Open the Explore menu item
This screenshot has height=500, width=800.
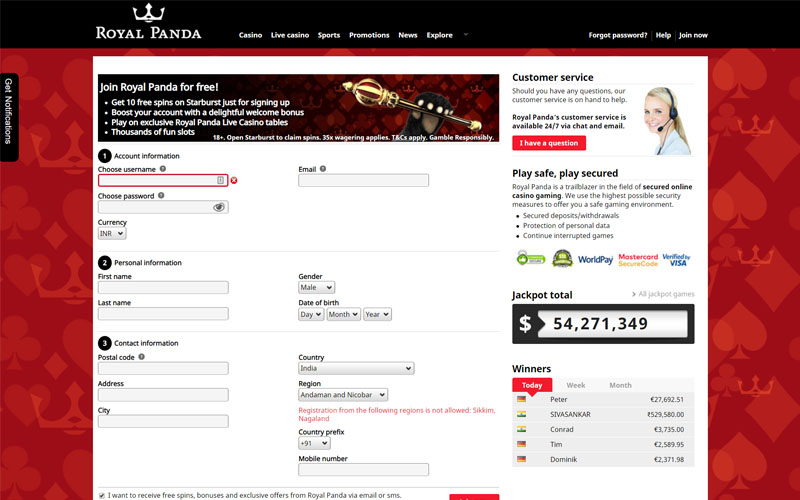pos(439,35)
